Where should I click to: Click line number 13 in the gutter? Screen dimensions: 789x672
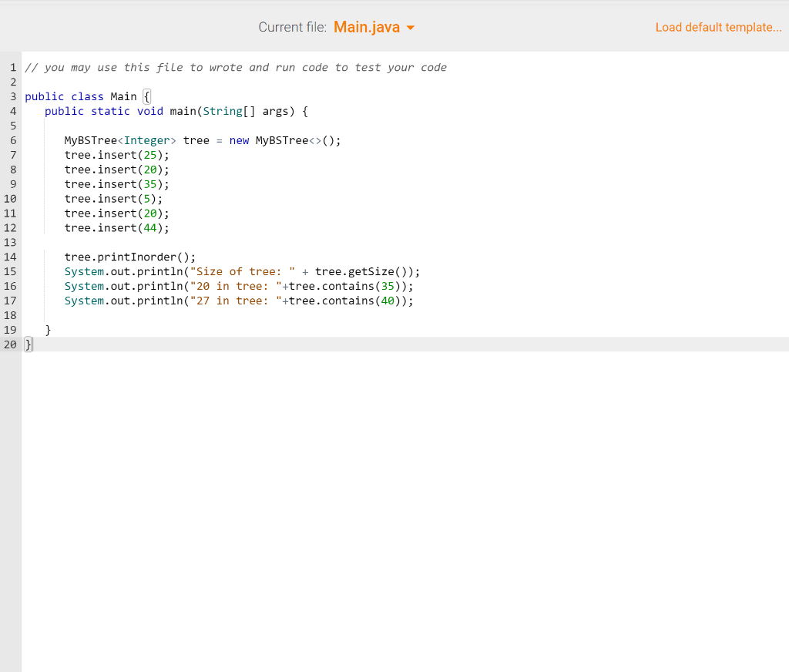pos(10,243)
